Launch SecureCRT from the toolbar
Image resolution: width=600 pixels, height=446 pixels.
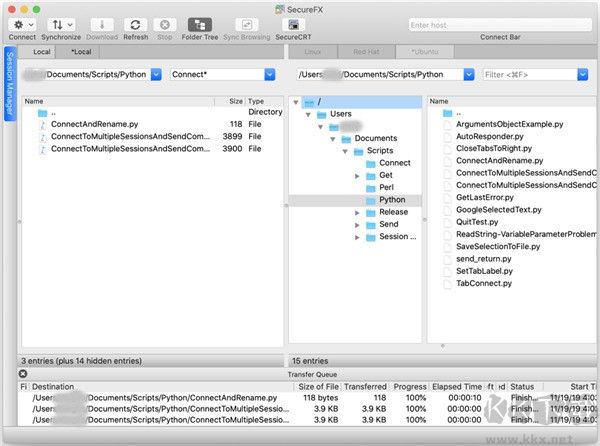(x=293, y=23)
